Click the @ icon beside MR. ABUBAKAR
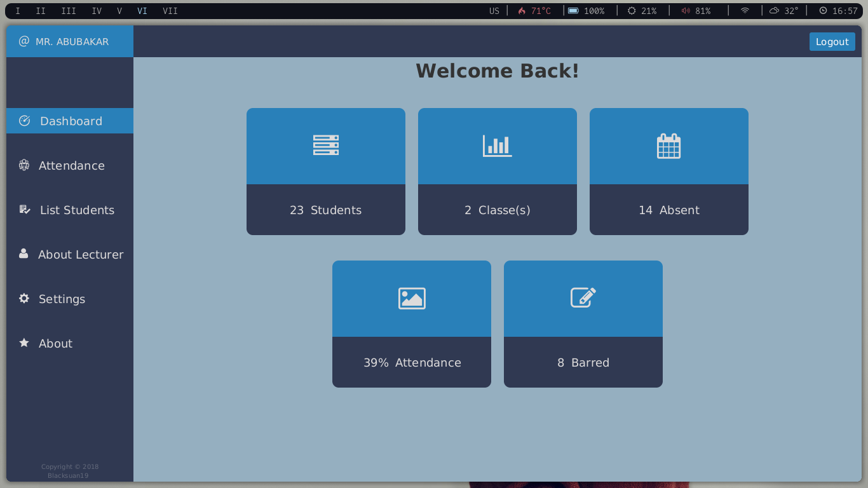 24,41
